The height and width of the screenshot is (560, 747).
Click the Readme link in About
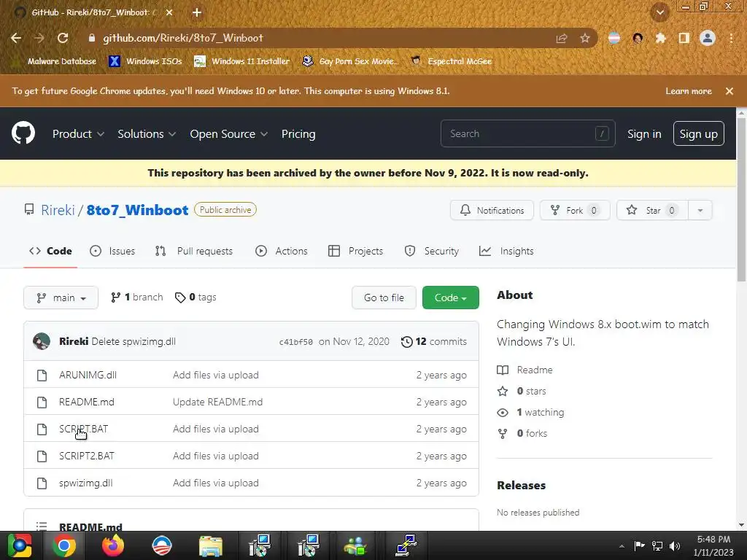click(525, 370)
